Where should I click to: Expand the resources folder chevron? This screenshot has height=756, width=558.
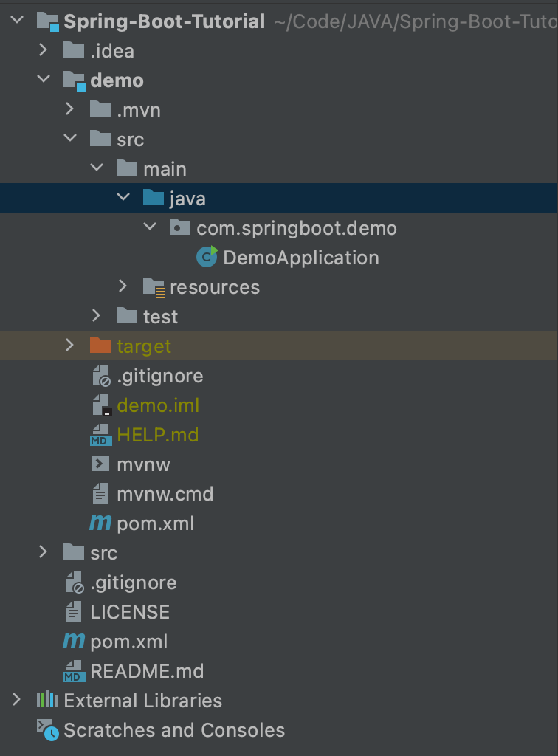tap(123, 286)
